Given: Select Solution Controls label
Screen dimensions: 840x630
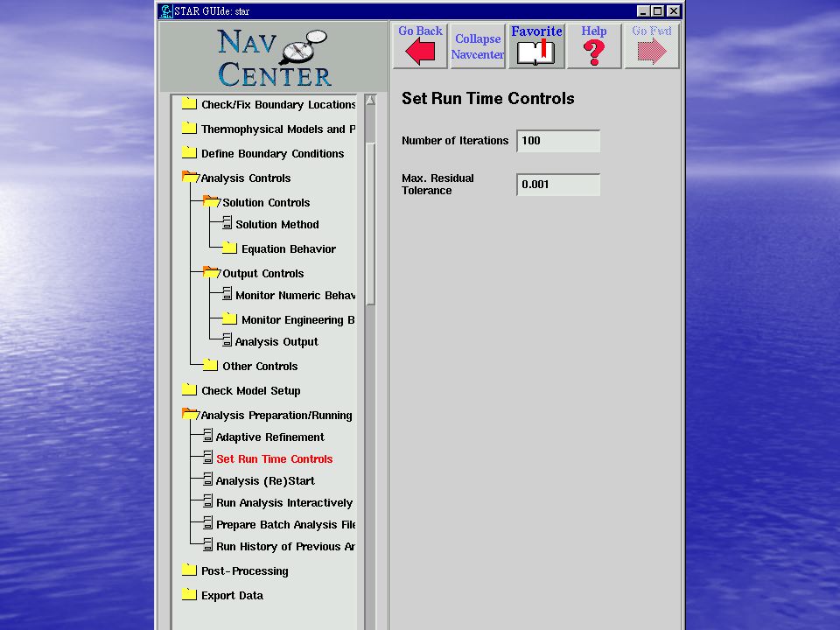Looking at the screenshot, I should (x=266, y=203).
